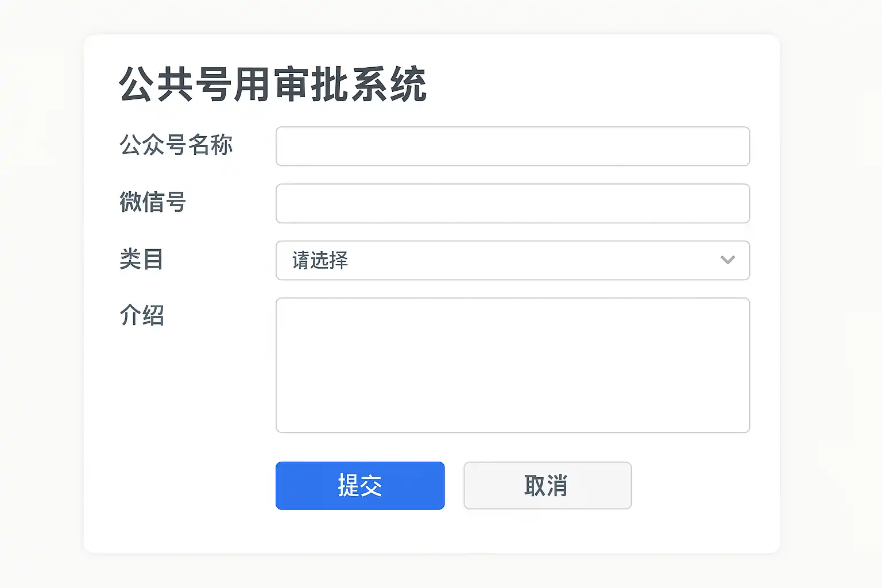Place cursor in the WeChat ID field
This screenshot has width=882, height=588.
pyautogui.click(x=512, y=203)
